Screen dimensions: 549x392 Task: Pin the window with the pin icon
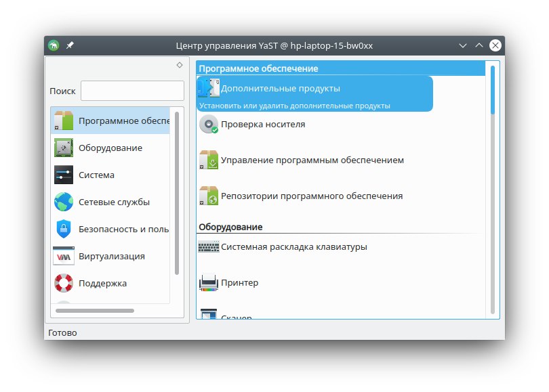[70, 45]
